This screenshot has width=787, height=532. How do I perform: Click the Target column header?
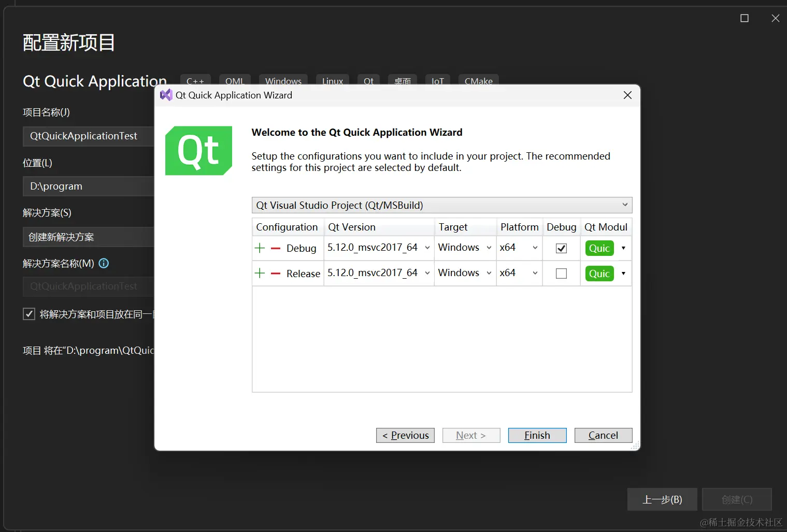[x=465, y=227]
